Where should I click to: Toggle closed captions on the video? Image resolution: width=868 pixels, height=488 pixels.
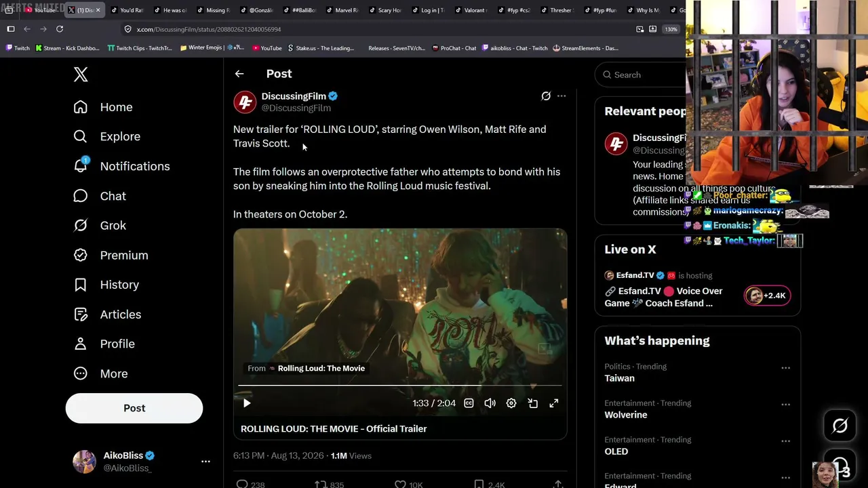pos(469,403)
